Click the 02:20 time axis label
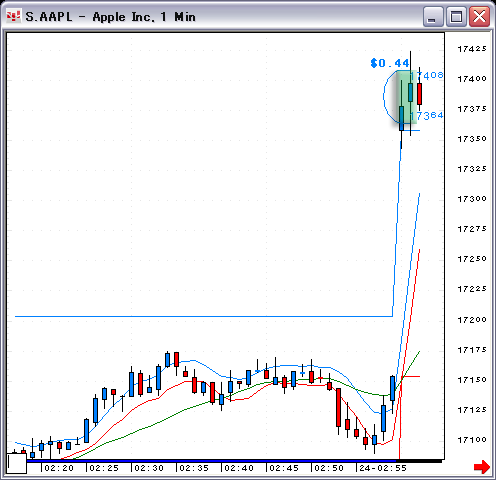 (x=59, y=468)
